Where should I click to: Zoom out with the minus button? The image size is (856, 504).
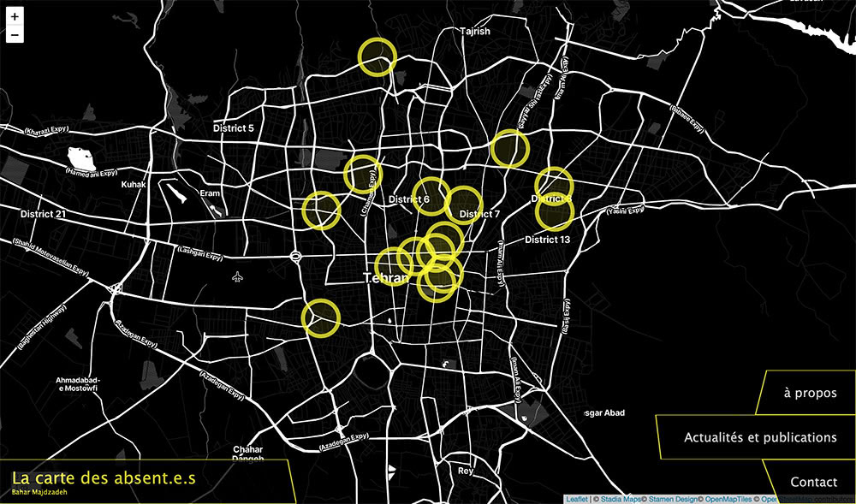pos(15,34)
